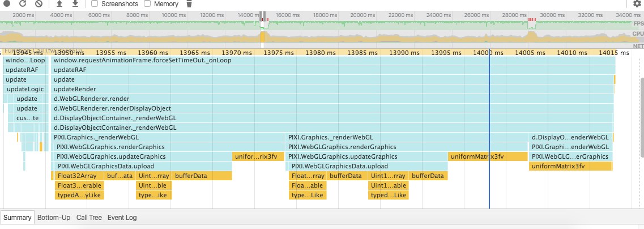Clear the recording with the clear icon
This screenshot has height=229, width=644.
39,4
